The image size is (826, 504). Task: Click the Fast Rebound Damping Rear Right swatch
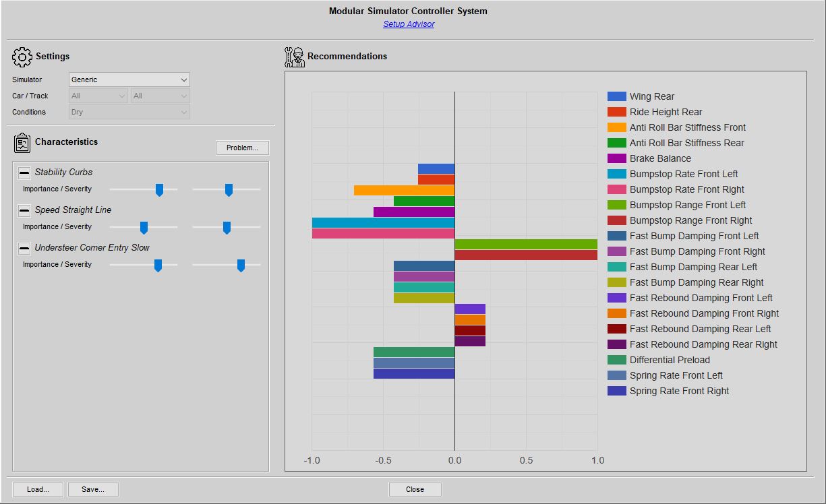(x=617, y=344)
